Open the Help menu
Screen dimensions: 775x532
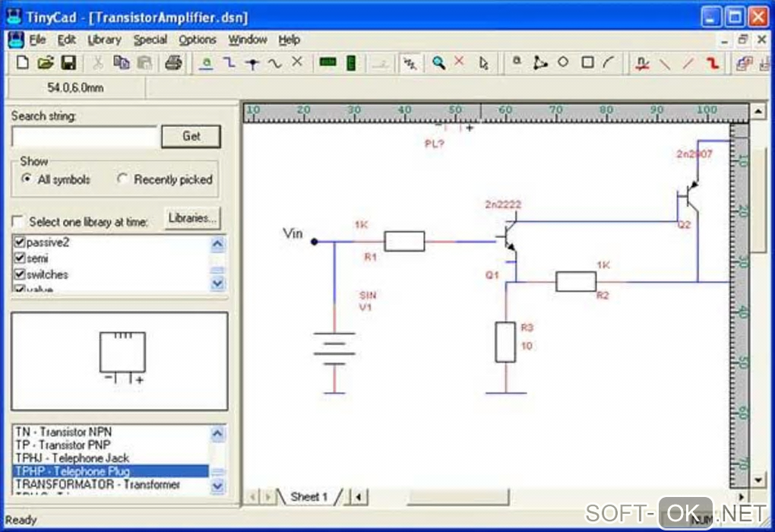[x=289, y=40]
